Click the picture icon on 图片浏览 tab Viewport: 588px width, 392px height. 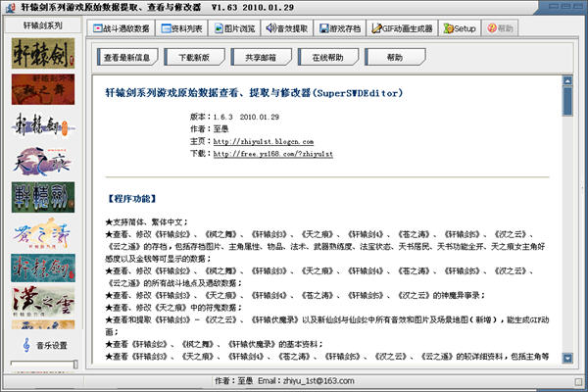[219, 28]
